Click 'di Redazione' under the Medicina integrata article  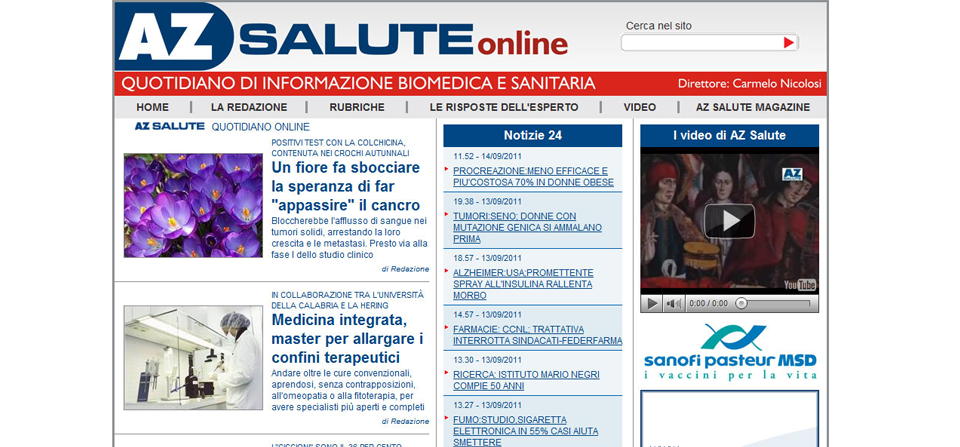click(405, 421)
